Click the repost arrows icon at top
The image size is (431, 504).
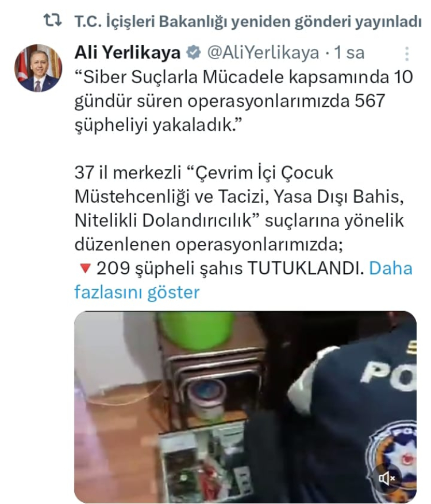tap(53, 20)
